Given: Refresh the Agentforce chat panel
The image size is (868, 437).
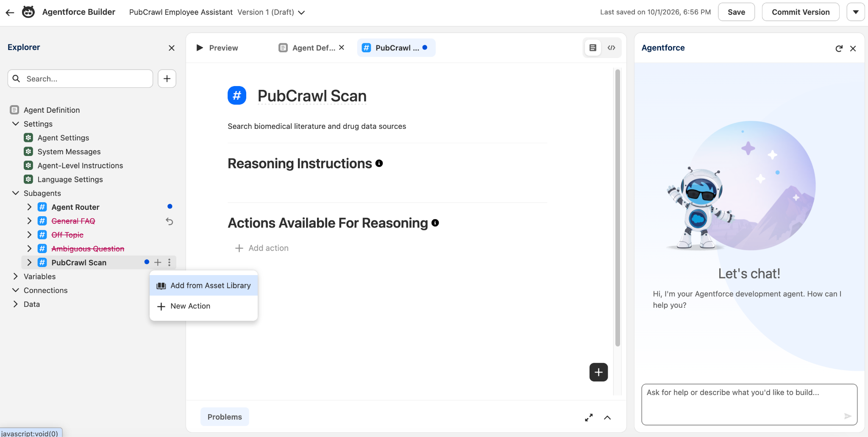Looking at the screenshot, I should point(839,48).
